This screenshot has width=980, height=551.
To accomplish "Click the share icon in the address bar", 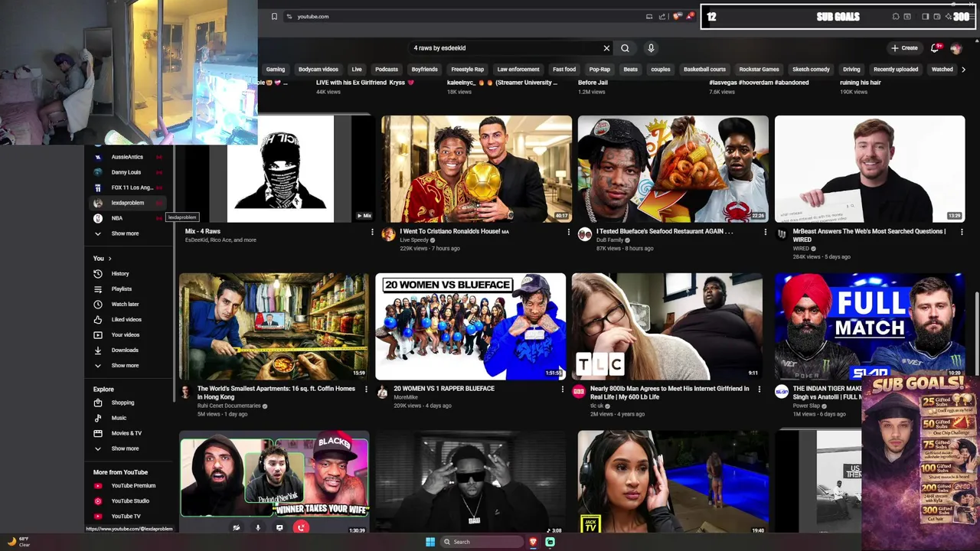I will pos(663,16).
